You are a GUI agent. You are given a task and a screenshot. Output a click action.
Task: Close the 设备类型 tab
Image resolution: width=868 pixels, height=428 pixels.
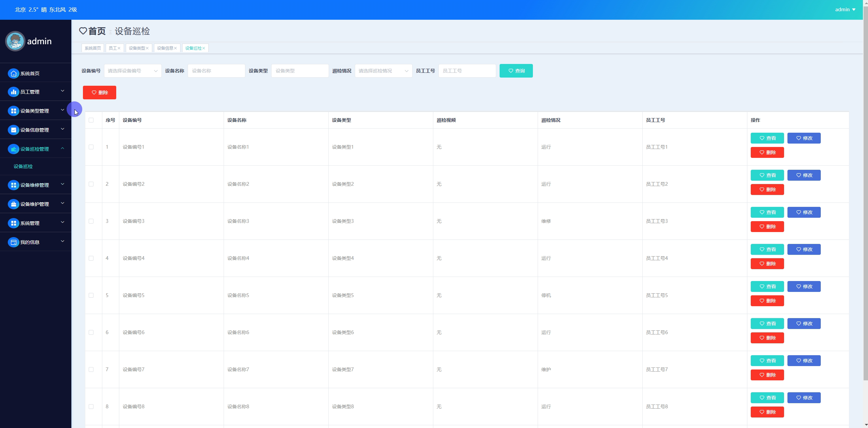(147, 48)
